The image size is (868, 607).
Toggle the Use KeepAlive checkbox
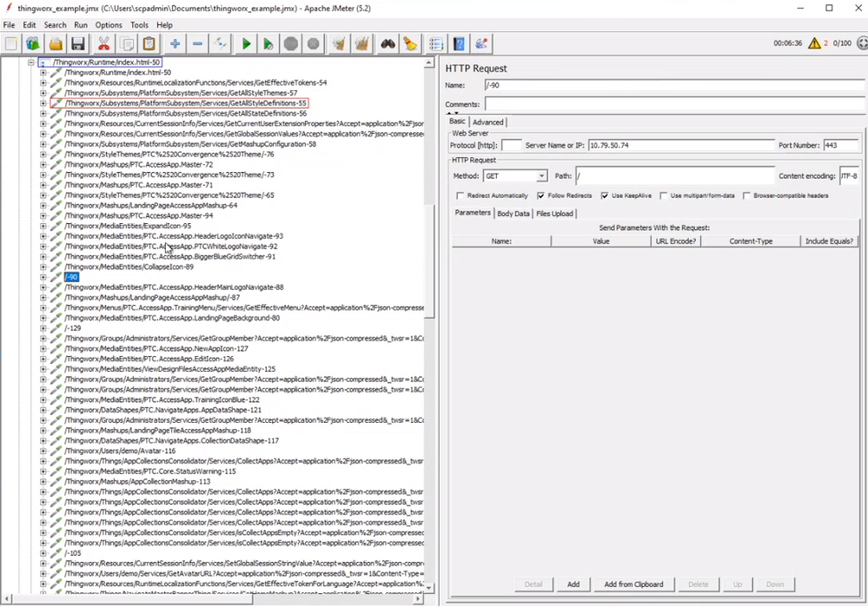tap(605, 196)
